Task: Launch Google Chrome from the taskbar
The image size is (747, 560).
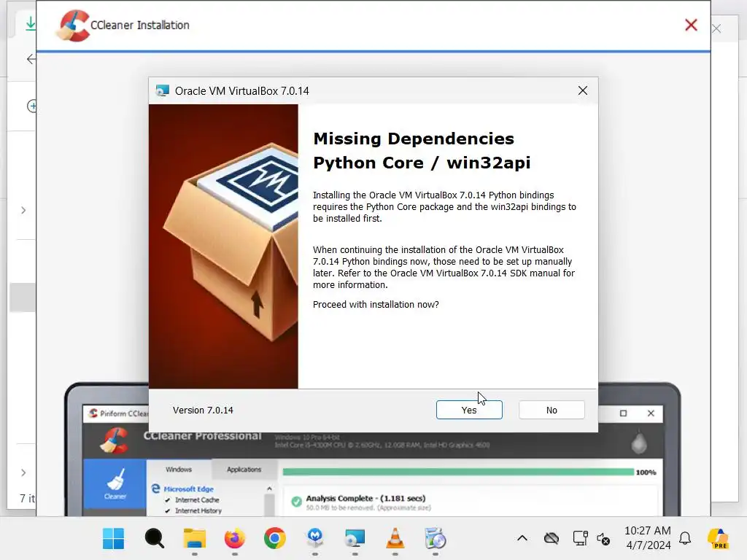Action: (275, 539)
